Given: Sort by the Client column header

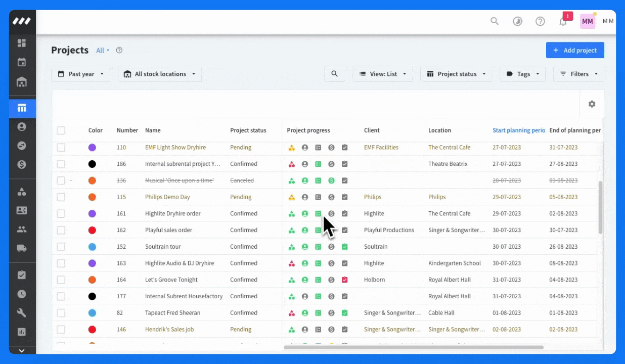Looking at the screenshot, I should [372, 130].
